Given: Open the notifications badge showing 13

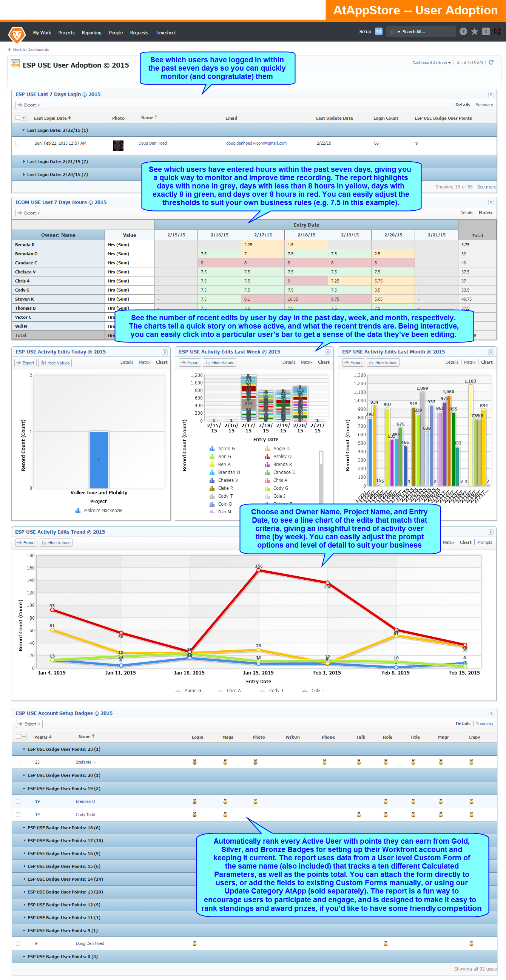Looking at the screenshot, I should pos(378,32).
